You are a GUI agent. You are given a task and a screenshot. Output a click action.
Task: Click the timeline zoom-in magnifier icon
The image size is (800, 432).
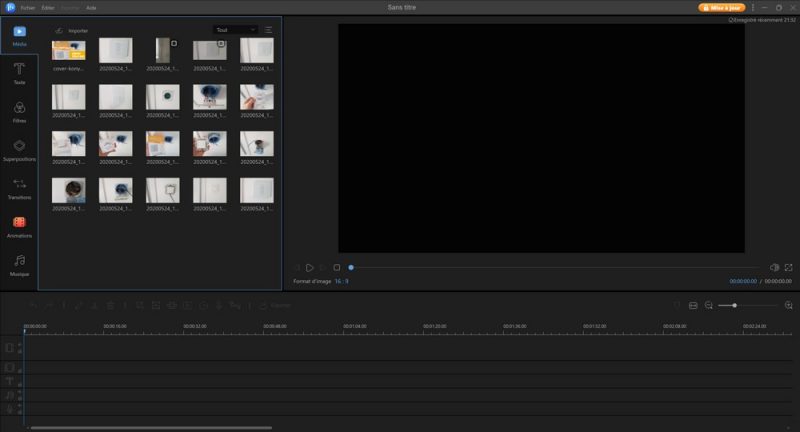[789, 305]
